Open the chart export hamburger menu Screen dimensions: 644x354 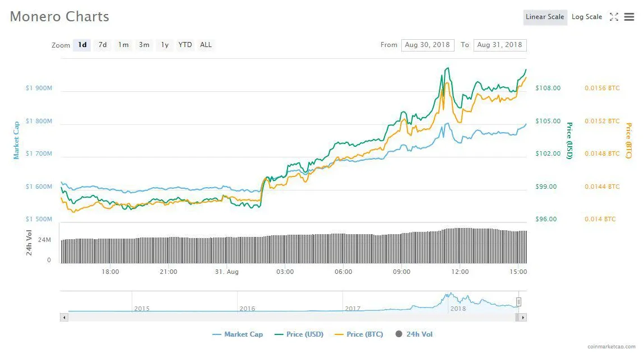(x=629, y=17)
